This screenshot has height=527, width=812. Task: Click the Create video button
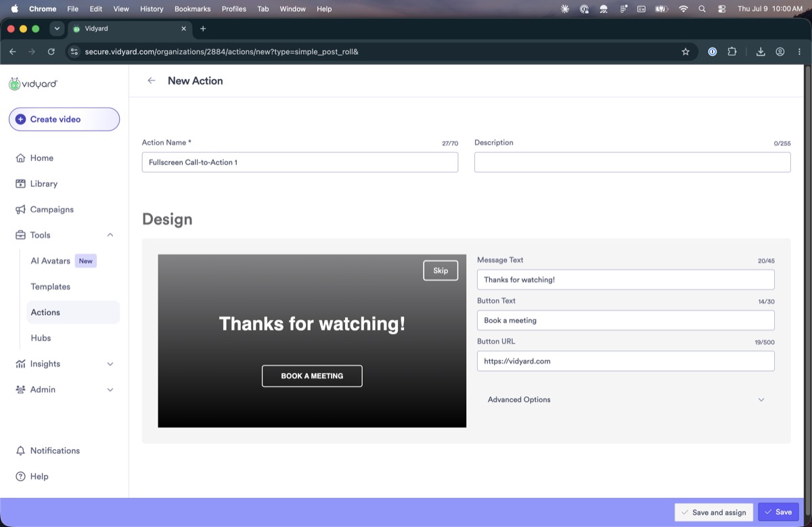pos(64,119)
